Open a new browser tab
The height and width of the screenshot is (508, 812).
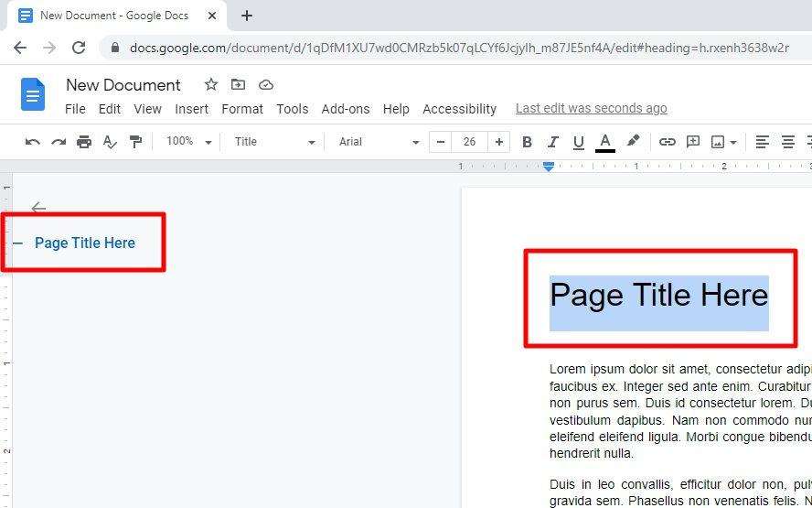coord(247,16)
